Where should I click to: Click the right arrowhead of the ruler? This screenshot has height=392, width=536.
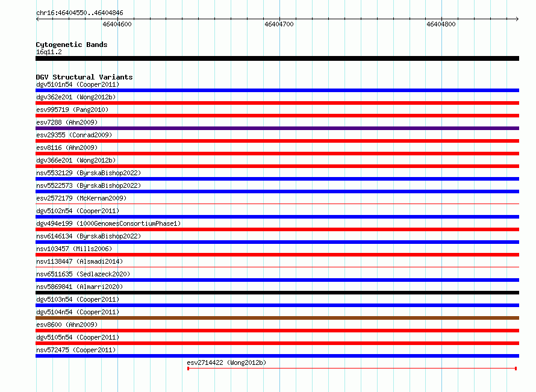(517, 19)
